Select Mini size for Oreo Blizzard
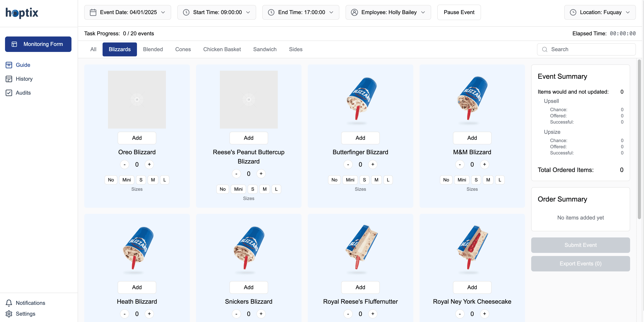The height and width of the screenshot is (322, 644). click(127, 180)
